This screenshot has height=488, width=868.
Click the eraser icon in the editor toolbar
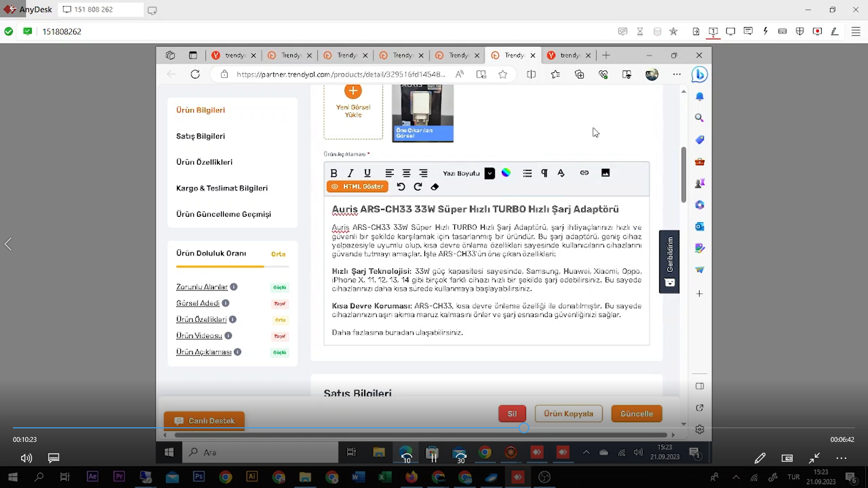click(435, 187)
